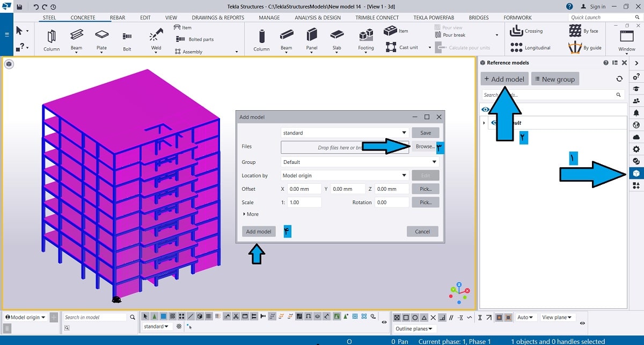Refresh the reference models list

(619, 79)
